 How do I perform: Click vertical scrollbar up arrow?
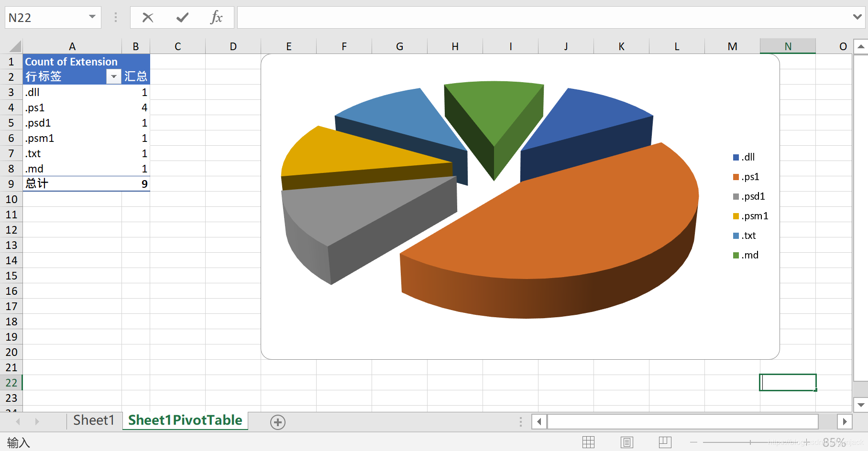[x=860, y=47]
